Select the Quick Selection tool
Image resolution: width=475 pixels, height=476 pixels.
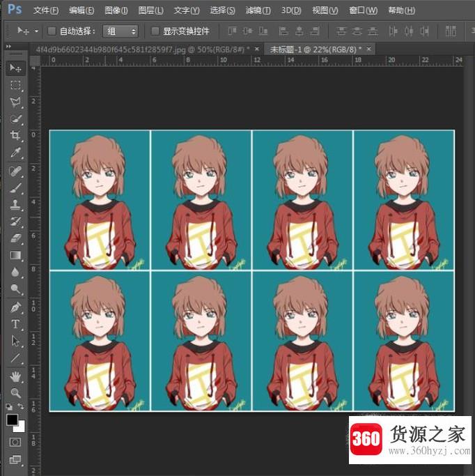15,119
